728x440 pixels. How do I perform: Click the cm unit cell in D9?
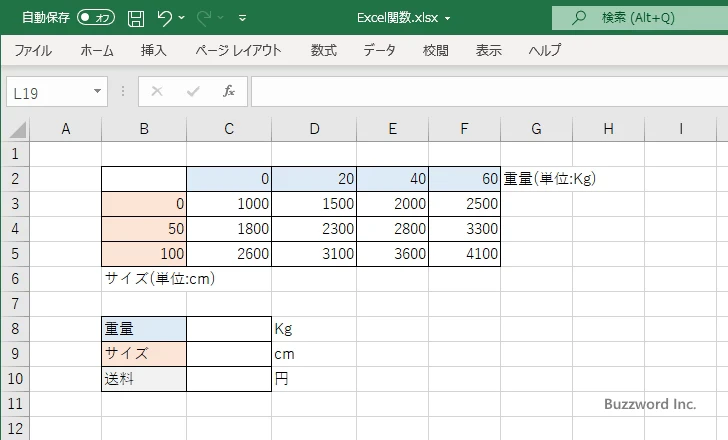314,354
